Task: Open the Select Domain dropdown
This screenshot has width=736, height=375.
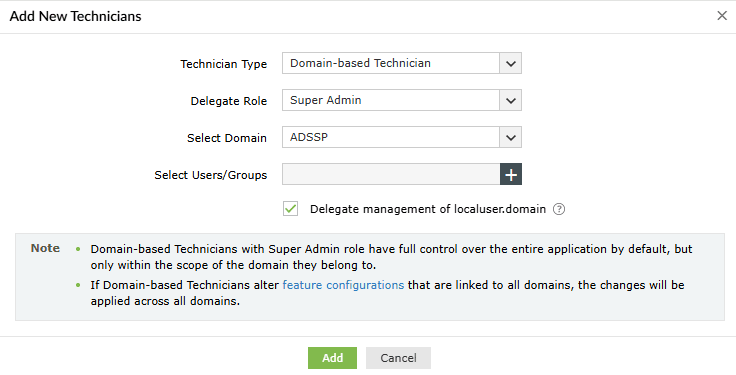Action: [402, 137]
